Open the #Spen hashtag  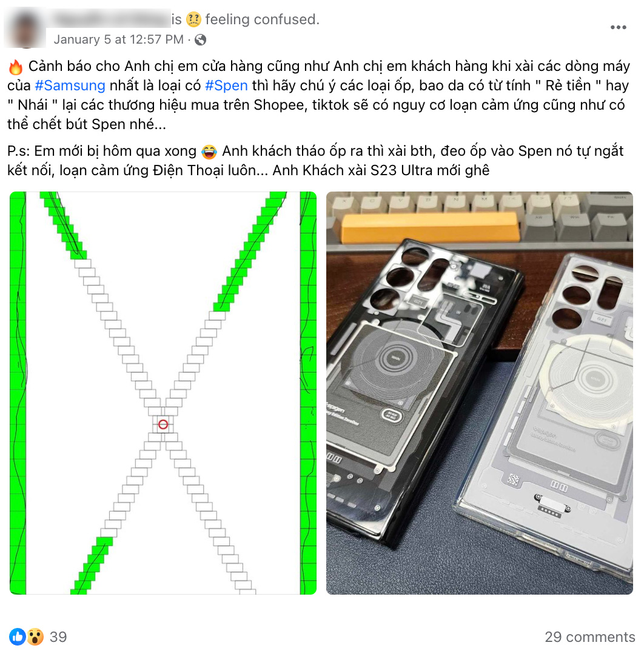[226, 85]
